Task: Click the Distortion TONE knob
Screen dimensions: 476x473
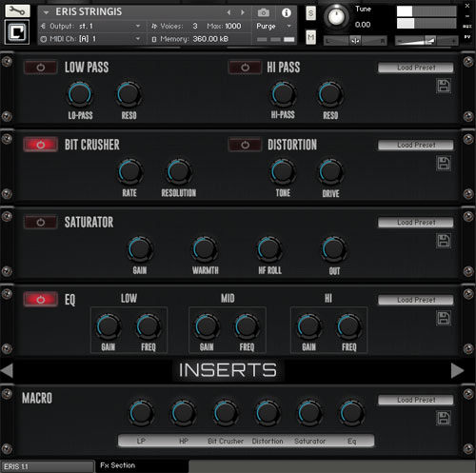Action: pos(283,172)
